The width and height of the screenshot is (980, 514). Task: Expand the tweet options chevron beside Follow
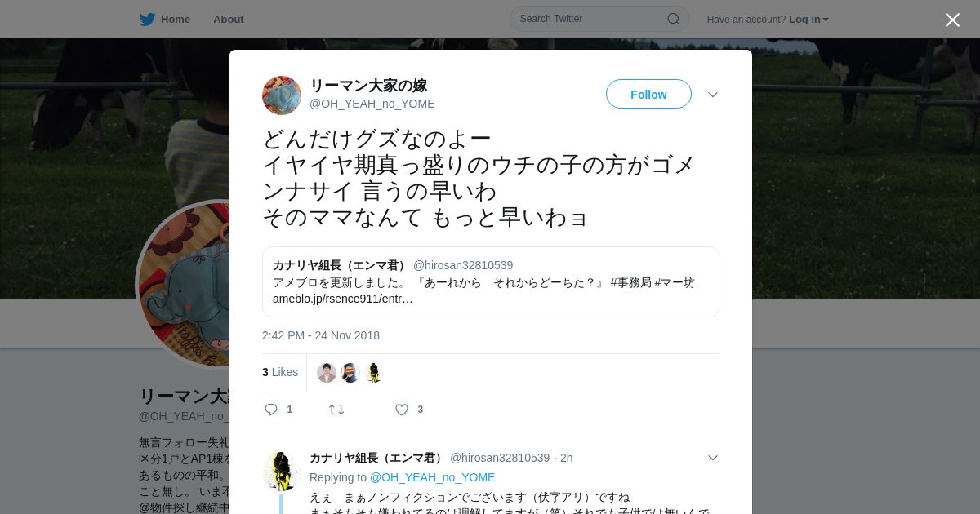713,95
